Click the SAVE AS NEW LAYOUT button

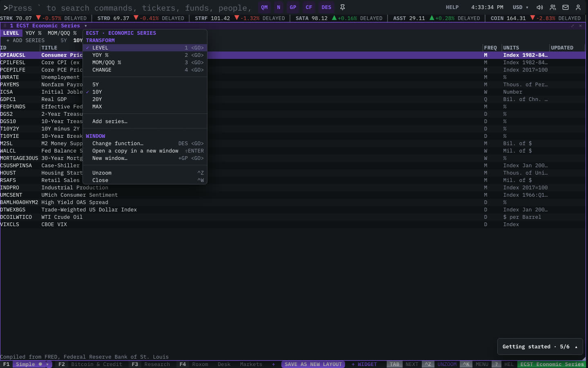(x=313, y=364)
